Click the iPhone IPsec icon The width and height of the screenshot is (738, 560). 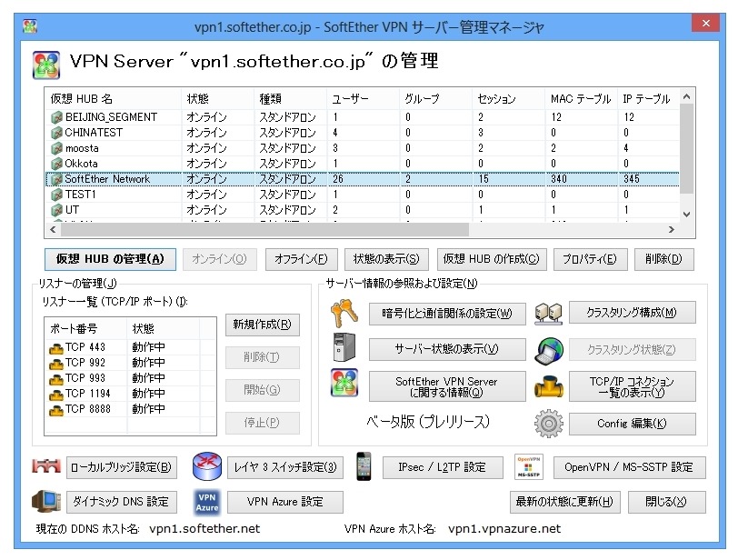pyautogui.click(x=364, y=466)
